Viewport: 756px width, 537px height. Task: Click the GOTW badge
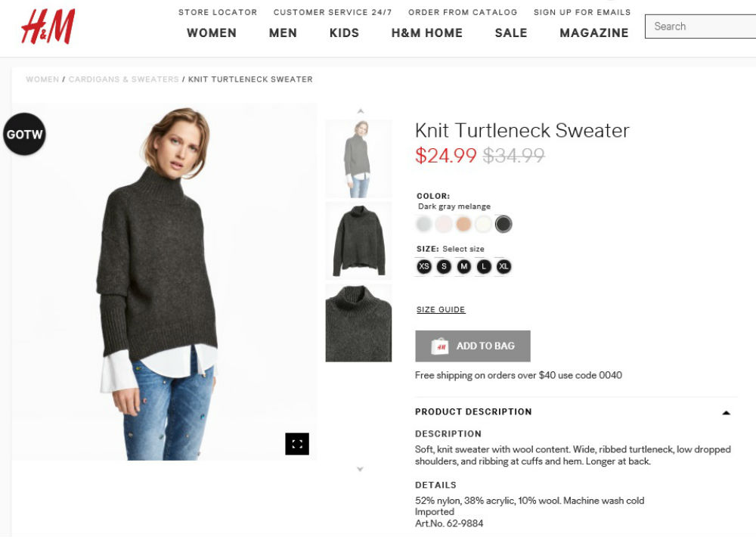[25, 134]
